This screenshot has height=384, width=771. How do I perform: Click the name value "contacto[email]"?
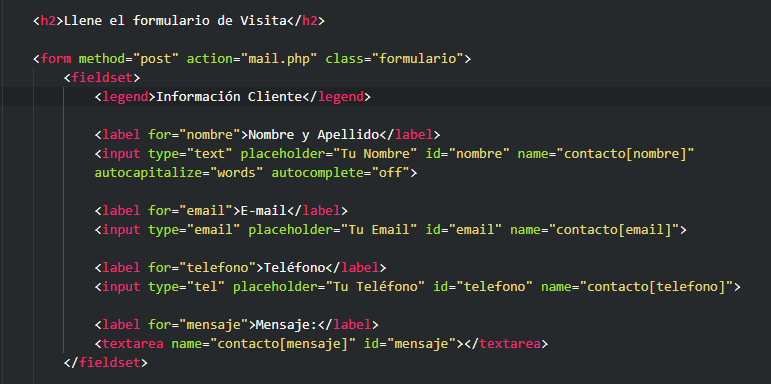tap(614, 230)
